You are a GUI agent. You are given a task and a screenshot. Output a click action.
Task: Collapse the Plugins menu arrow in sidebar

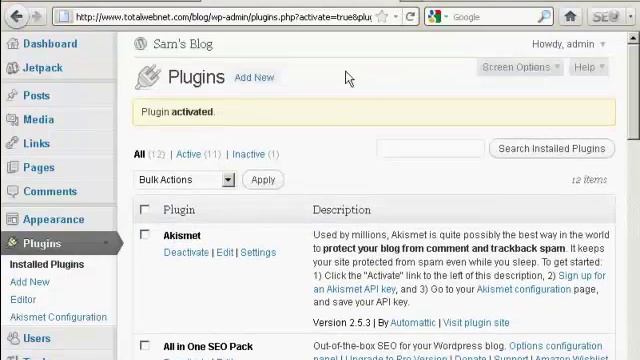coord(106,243)
